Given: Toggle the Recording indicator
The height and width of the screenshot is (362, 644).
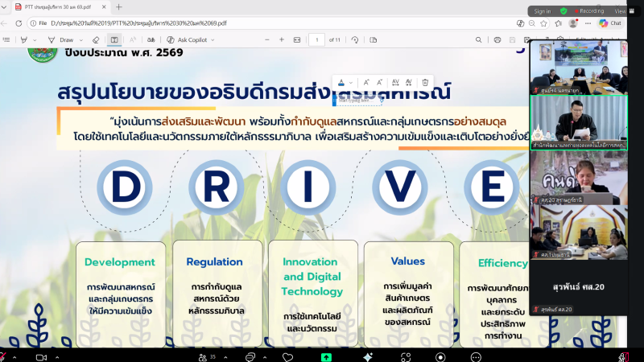Looking at the screenshot, I should pyautogui.click(x=587, y=11).
